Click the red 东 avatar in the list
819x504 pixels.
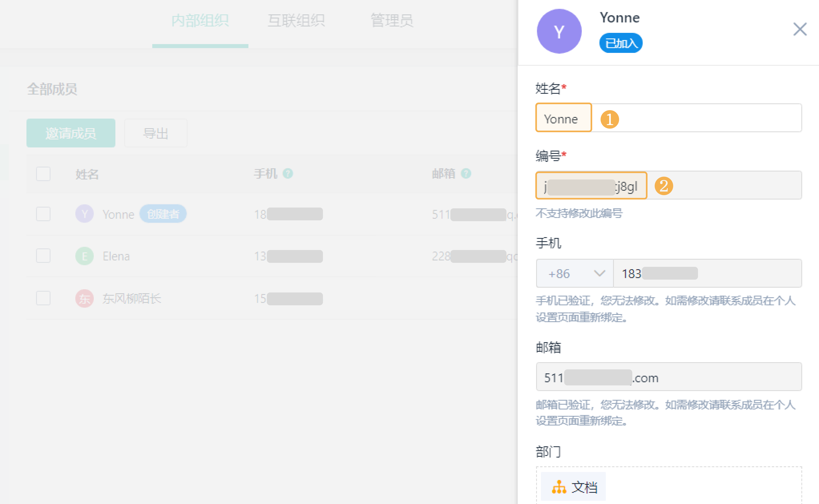tap(84, 298)
